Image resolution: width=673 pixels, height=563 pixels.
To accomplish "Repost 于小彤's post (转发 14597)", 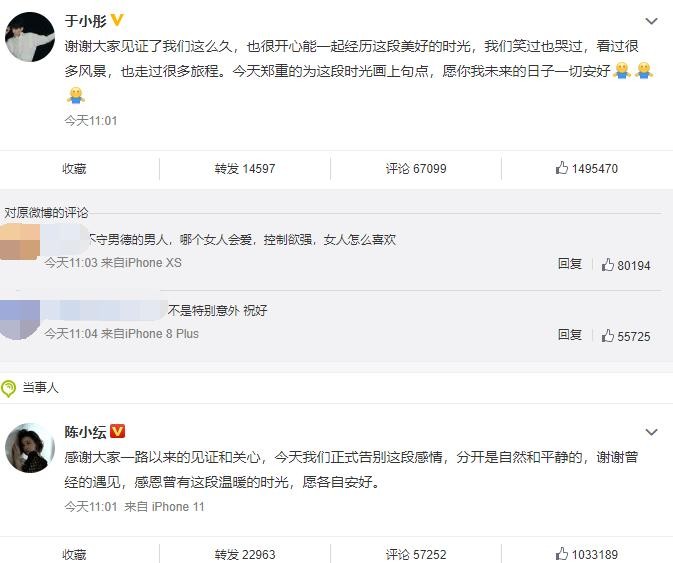I will coord(244,169).
